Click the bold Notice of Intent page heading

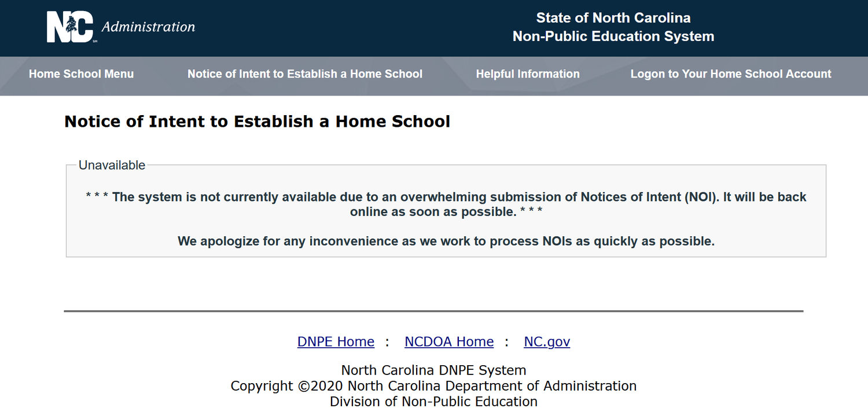(x=257, y=122)
